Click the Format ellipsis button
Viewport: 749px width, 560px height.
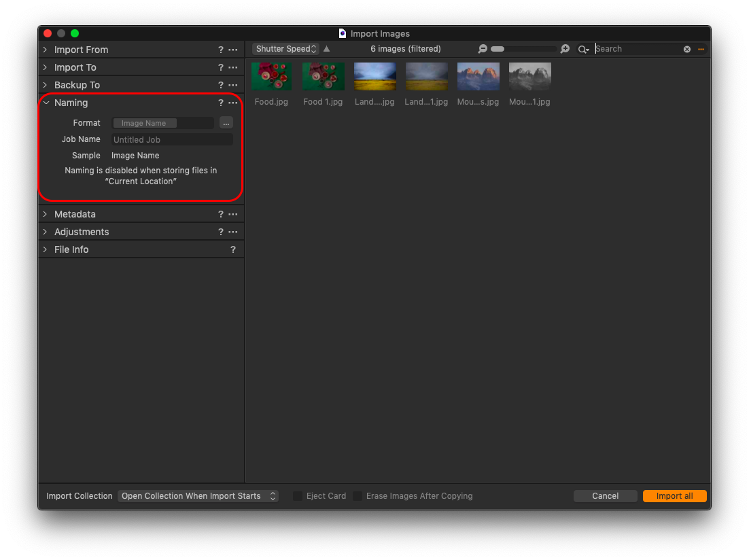coord(226,123)
